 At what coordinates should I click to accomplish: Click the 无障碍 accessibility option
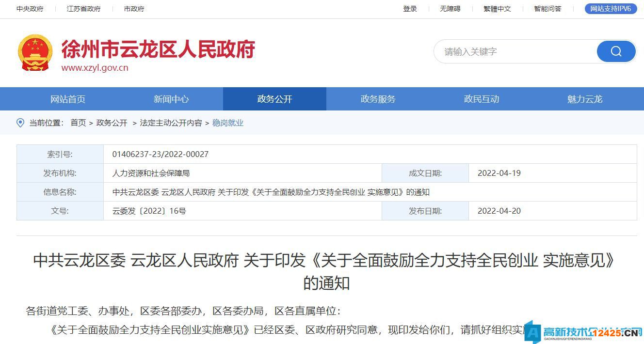450,9
